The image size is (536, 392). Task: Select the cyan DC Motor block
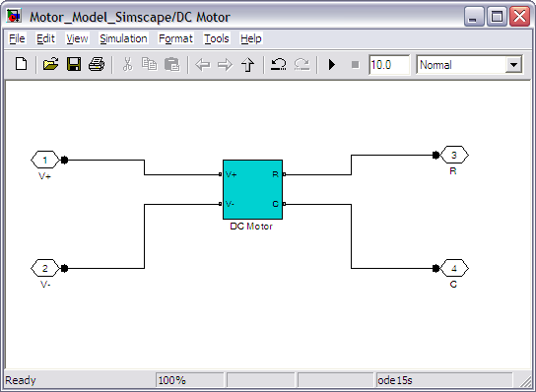pos(252,189)
